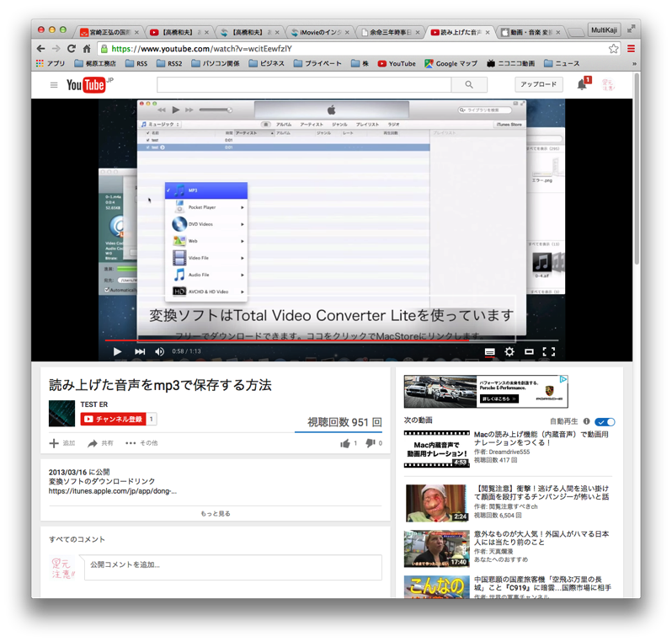
Task: Like the video with thumbs up
Action: 345,443
